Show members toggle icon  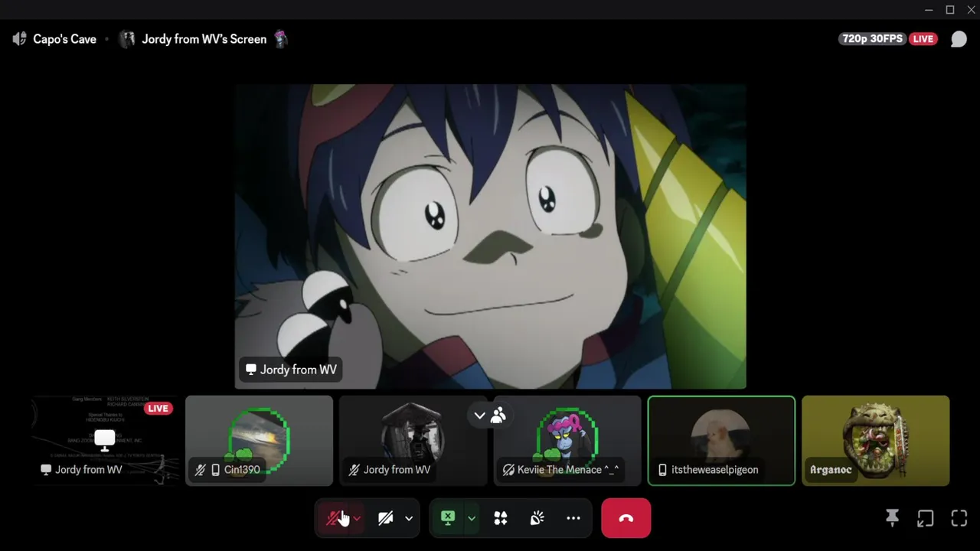[x=498, y=416]
